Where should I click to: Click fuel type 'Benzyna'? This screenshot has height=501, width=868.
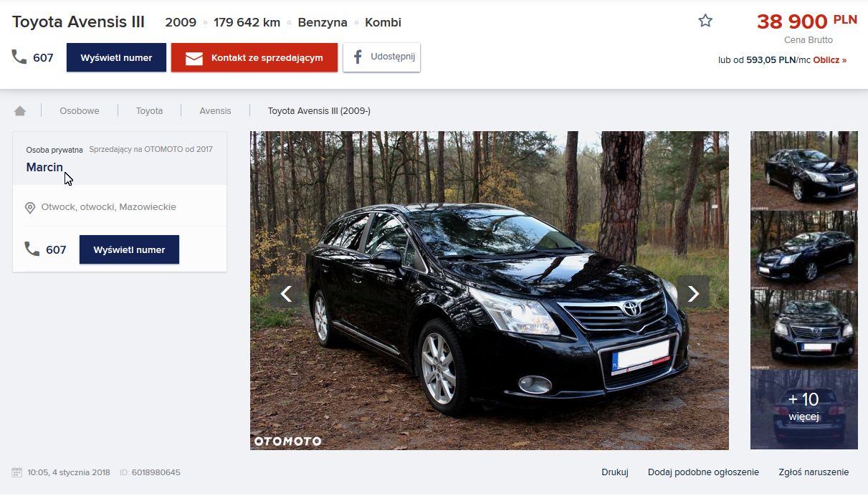point(323,22)
